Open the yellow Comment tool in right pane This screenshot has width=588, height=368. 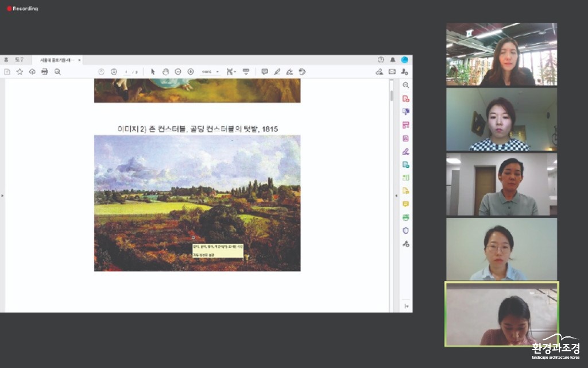(406, 204)
